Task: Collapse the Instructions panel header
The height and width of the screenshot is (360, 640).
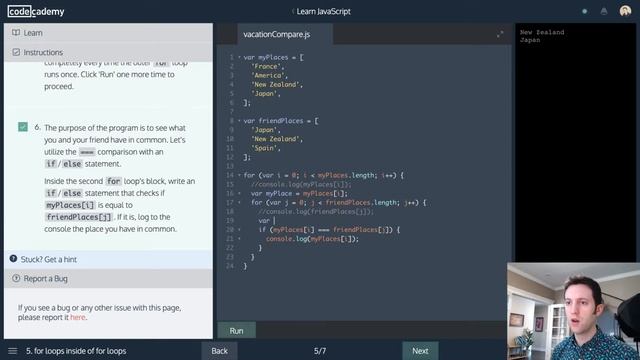Action: 108,52
